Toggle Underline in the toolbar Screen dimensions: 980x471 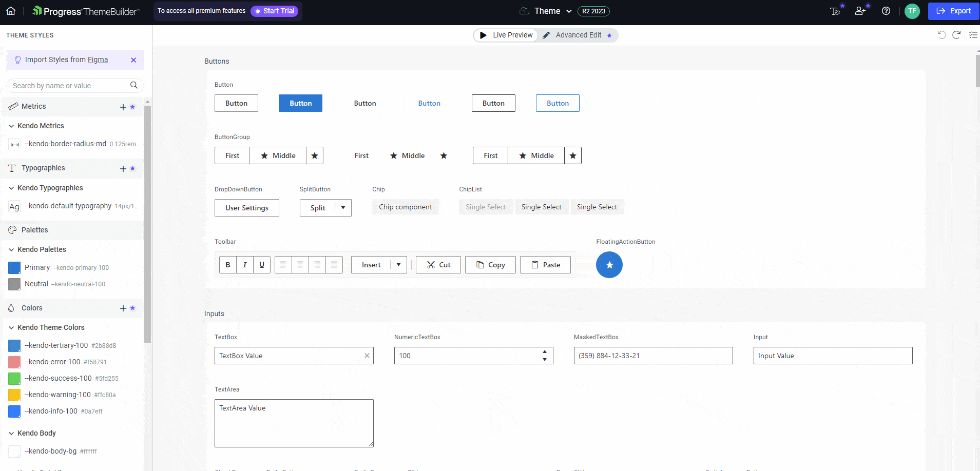click(x=262, y=265)
